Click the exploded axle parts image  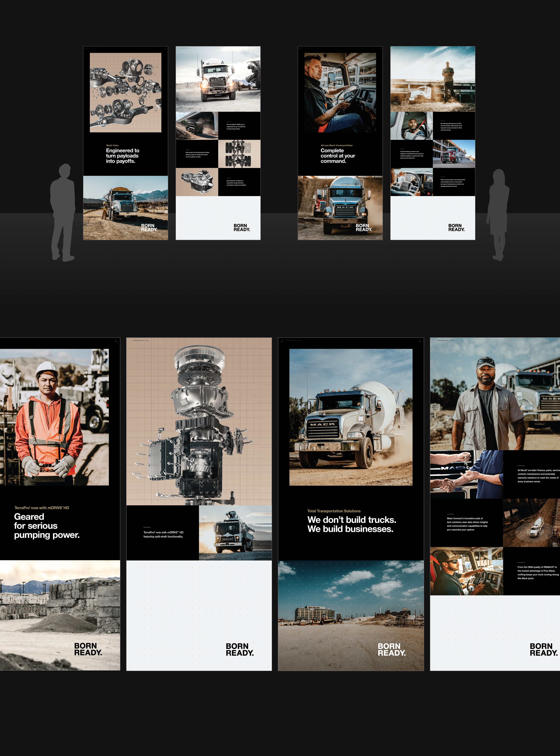pos(125,92)
